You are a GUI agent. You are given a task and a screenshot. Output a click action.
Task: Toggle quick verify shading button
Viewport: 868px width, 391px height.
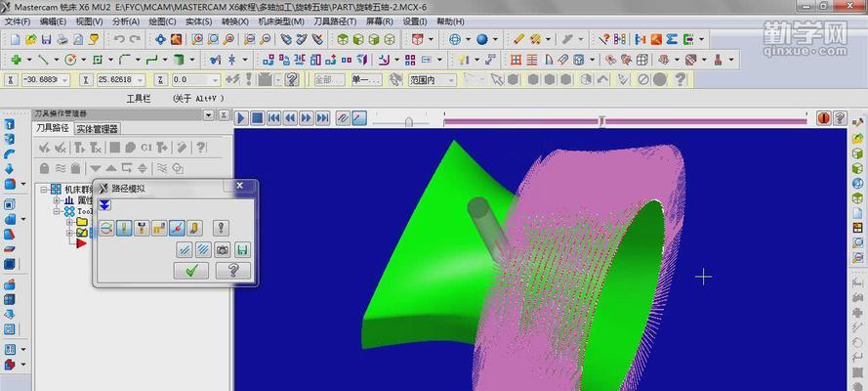click(193, 228)
